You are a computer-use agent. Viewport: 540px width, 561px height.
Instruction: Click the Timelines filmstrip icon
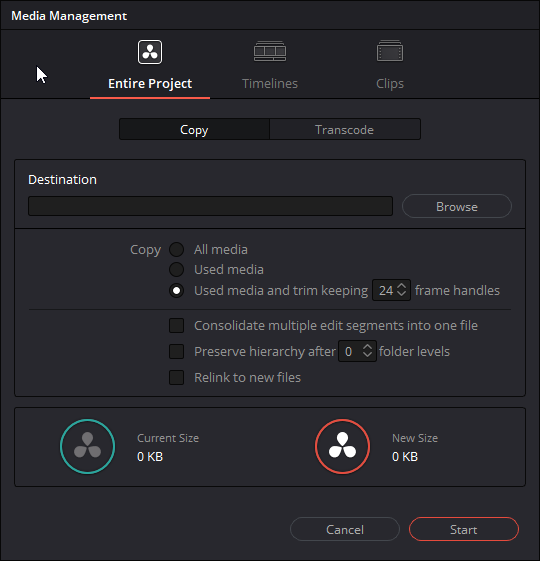(x=270, y=51)
